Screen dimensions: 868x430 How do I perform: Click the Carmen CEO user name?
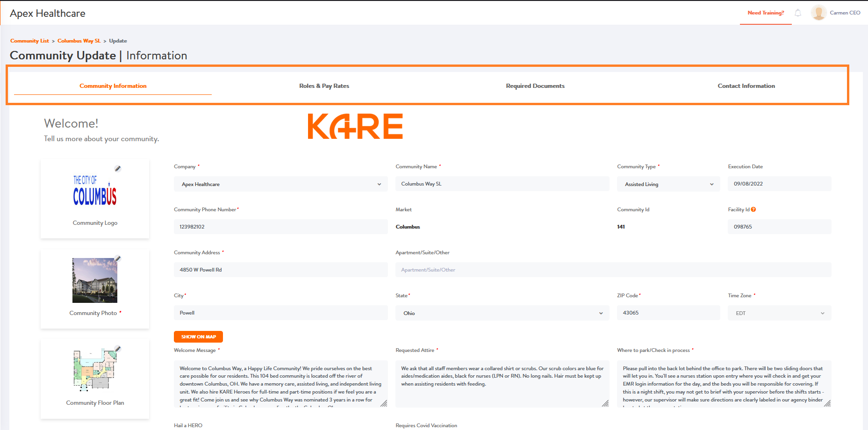click(x=845, y=13)
